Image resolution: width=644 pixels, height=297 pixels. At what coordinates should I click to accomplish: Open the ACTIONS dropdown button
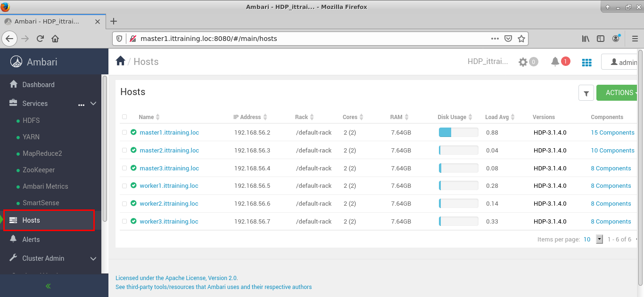pos(619,93)
